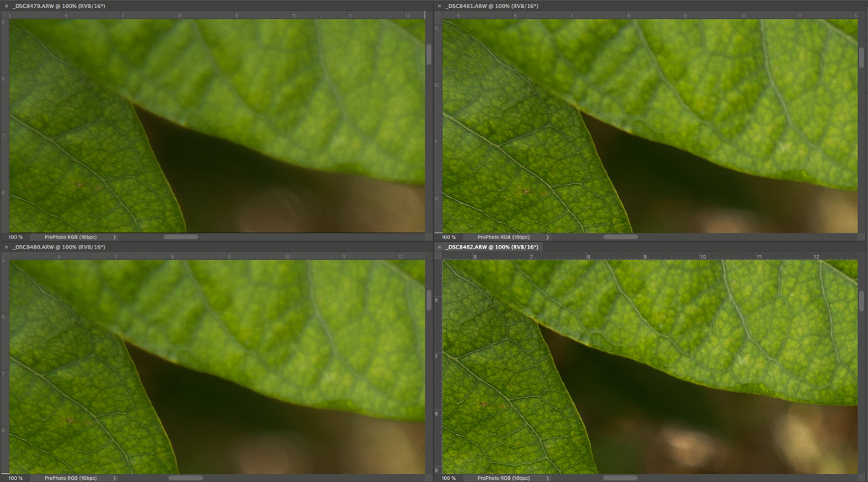
Task: Close the _DSC8480.ARW document tab
Action: tap(5, 247)
